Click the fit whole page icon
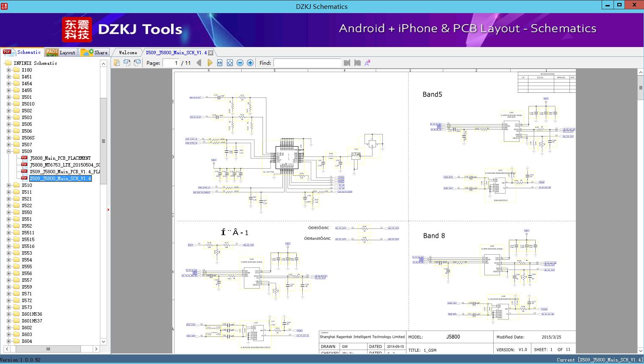Image resolution: width=644 pixels, height=364 pixels. (230, 63)
